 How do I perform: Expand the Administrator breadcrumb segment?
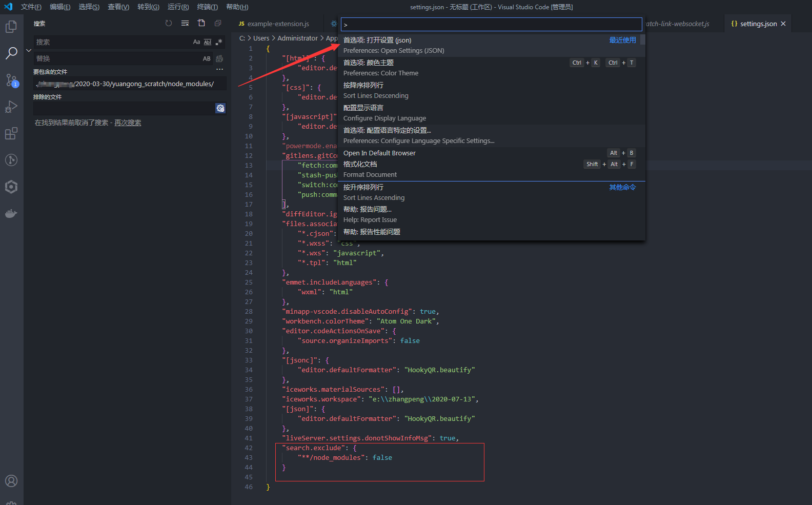point(297,38)
